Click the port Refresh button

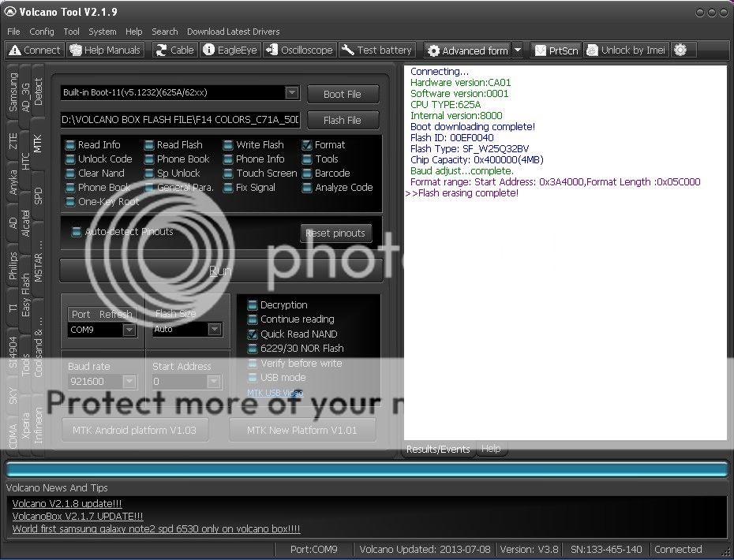tap(115, 315)
